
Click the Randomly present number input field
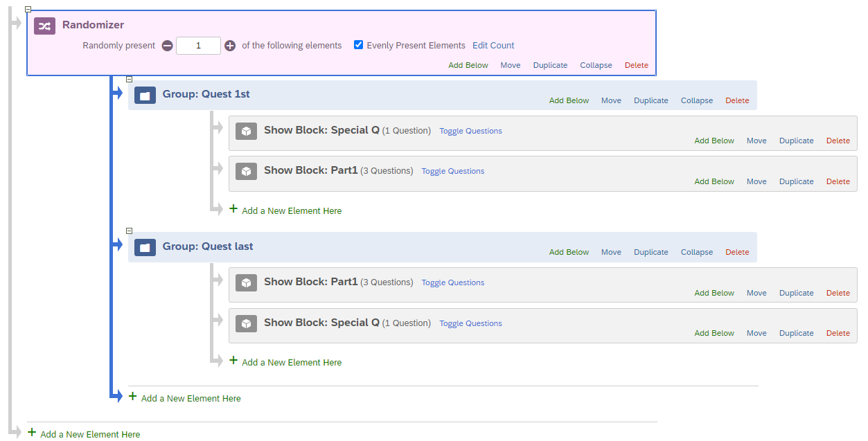click(198, 46)
